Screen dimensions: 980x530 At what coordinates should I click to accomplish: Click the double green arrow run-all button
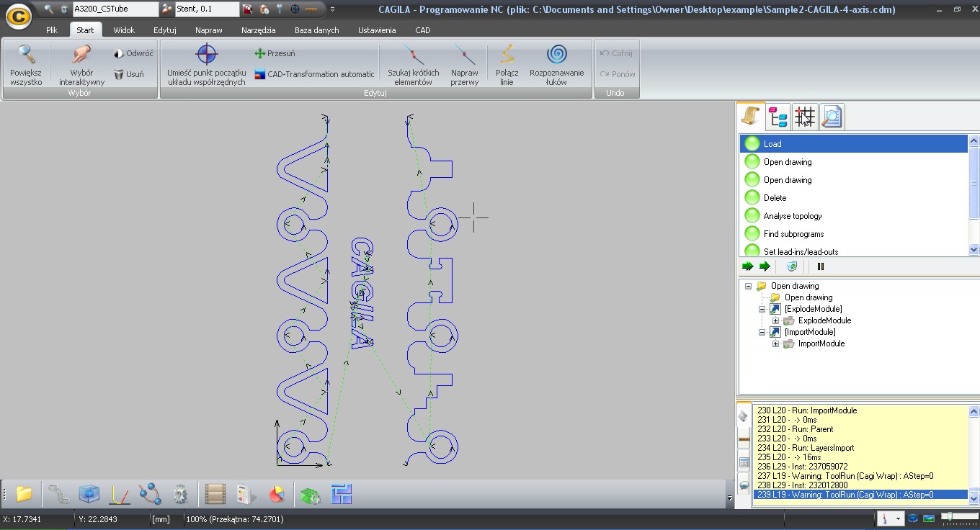point(748,266)
